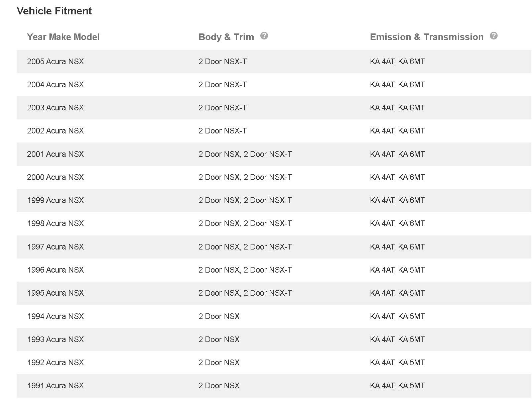532x399 pixels.
Task: Select the 1994 Acura NSX row
Action: click(x=274, y=316)
